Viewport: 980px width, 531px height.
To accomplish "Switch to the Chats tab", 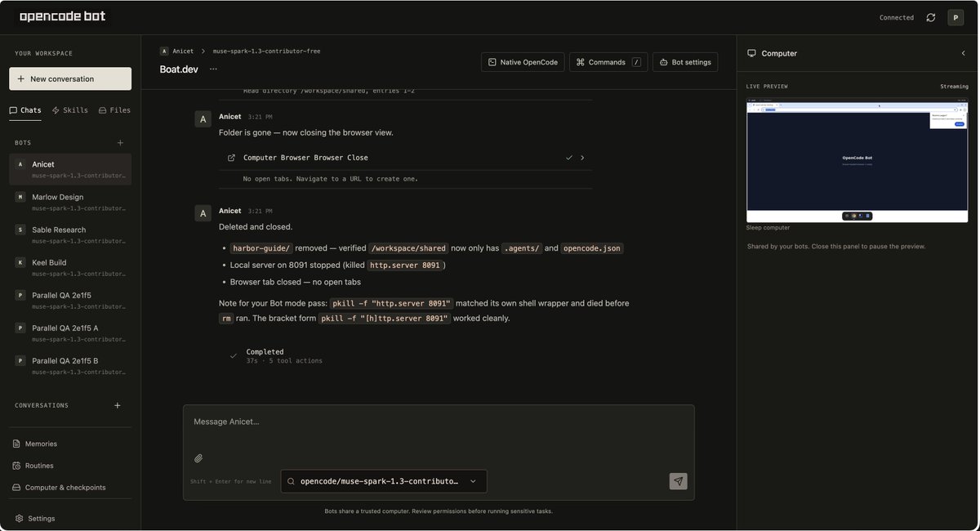I will click(x=25, y=110).
